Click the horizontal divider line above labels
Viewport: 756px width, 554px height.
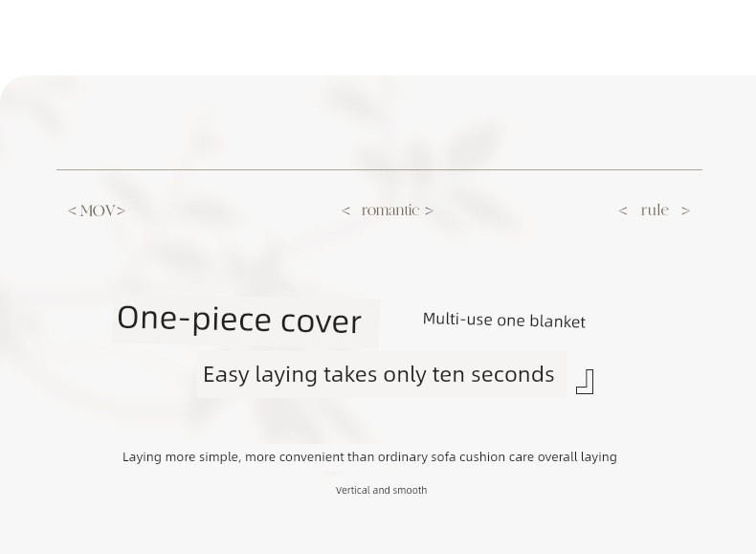pos(380,169)
